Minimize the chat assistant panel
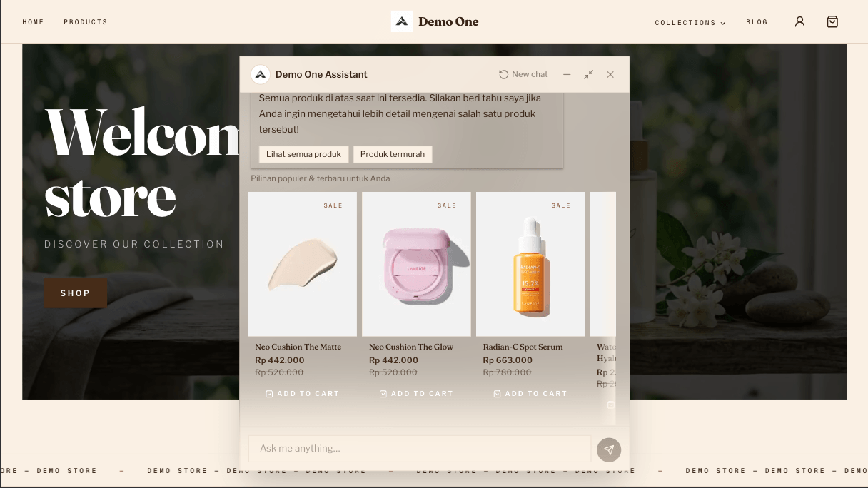 tap(567, 74)
